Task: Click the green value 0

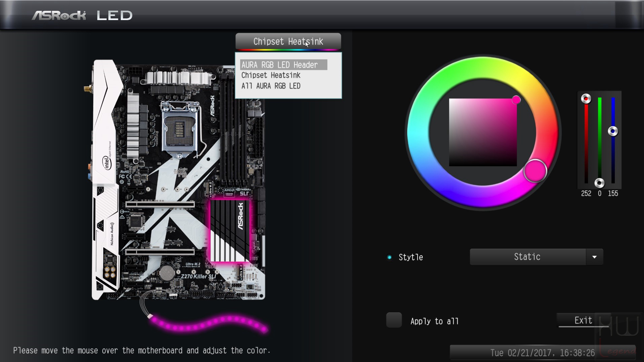Action: (x=599, y=194)
